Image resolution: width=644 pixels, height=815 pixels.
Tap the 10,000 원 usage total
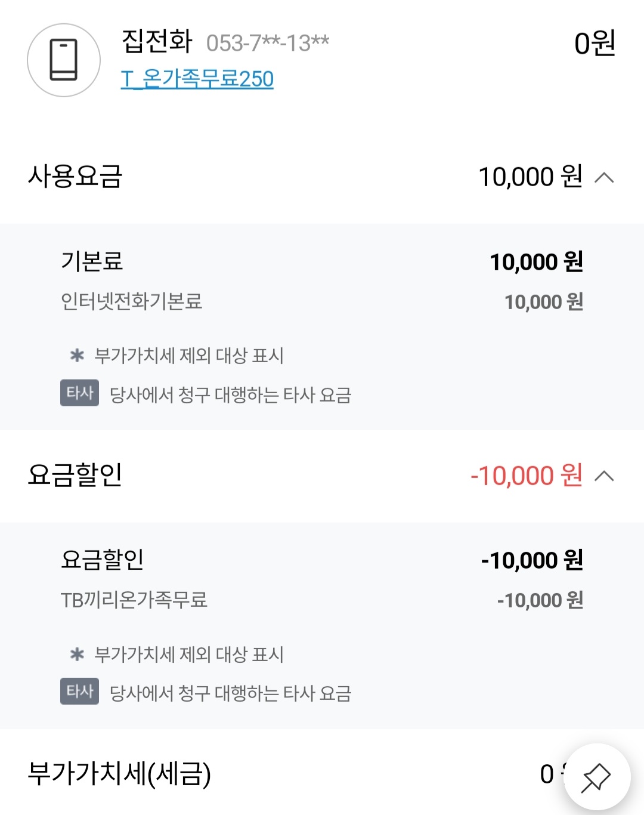(x=531, y=177)
